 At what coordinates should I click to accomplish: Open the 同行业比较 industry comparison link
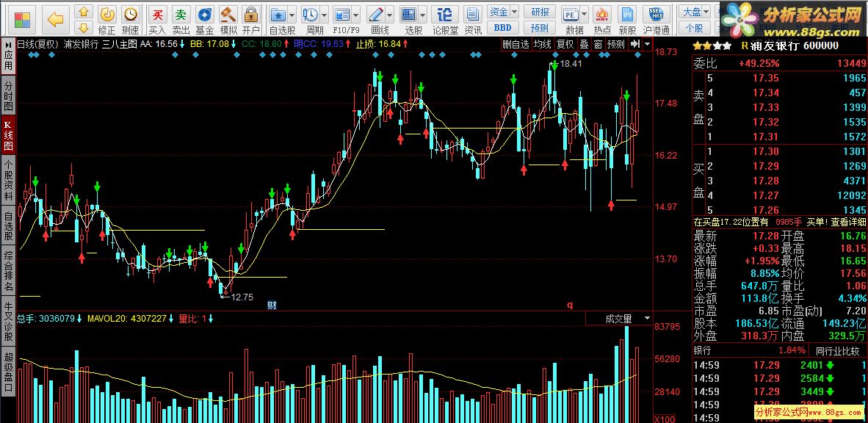click(839, 350)
